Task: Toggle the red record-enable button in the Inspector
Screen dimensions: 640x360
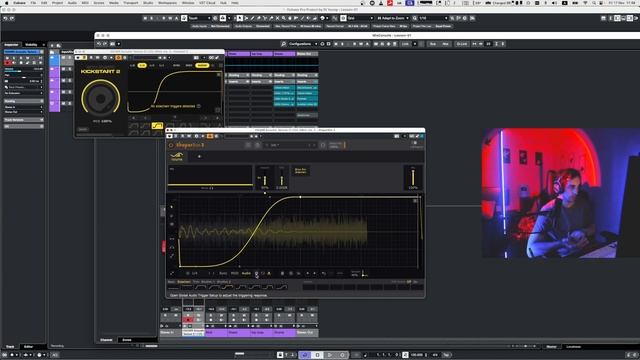Action: click(7, 62)
